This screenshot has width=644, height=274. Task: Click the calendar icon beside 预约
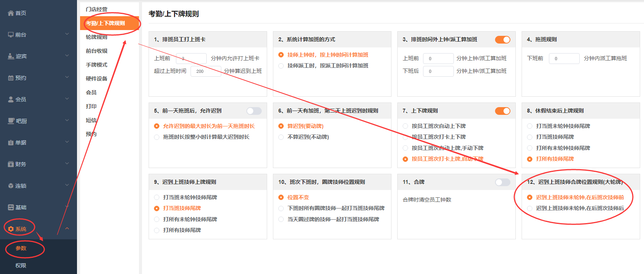(x=11, y=78)
